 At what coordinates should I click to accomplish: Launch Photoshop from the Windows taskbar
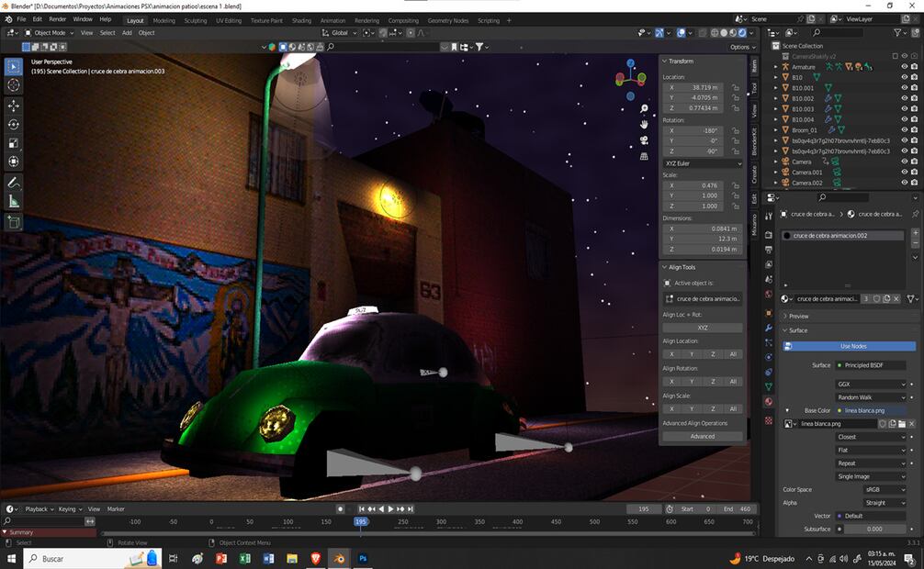coord(364,558)
